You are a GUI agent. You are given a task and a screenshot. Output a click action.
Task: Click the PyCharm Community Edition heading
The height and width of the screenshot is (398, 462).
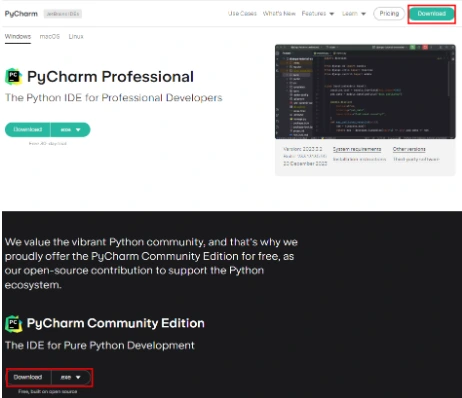click(x=116, y=323)
